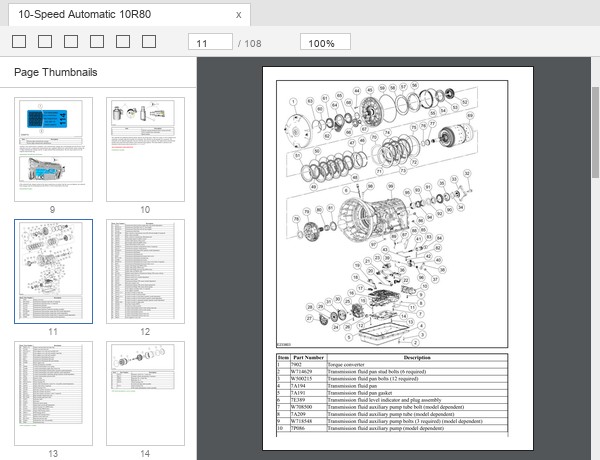Click part number '7E389' in the table
This screenshot has height=460, width=600.
(x=298, y=400)
